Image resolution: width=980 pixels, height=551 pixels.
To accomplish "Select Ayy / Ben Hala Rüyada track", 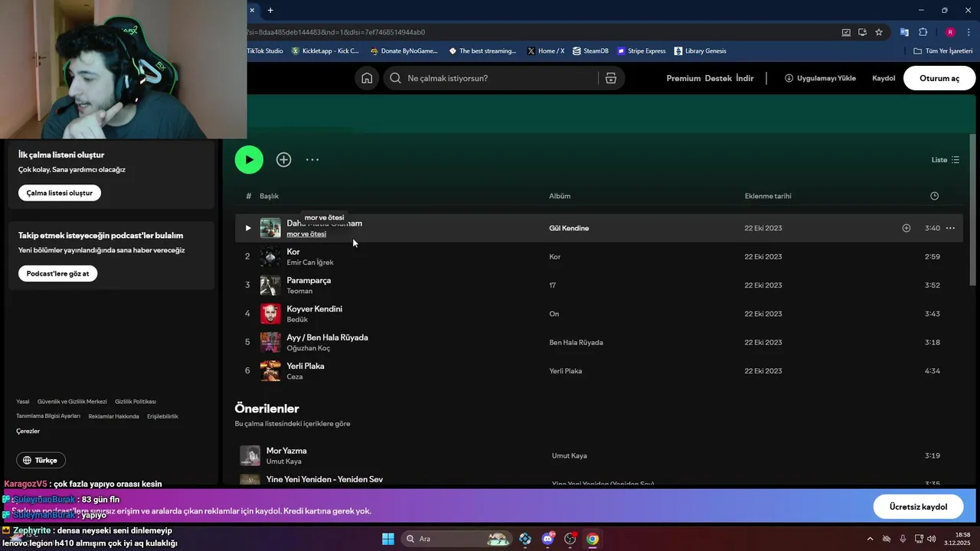I will point(599,342).
